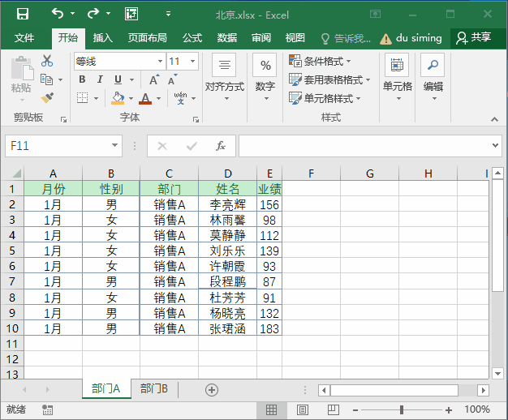Open the 数字 number format group
Viewport: 508px width, 420px height.
pos(265,78)
